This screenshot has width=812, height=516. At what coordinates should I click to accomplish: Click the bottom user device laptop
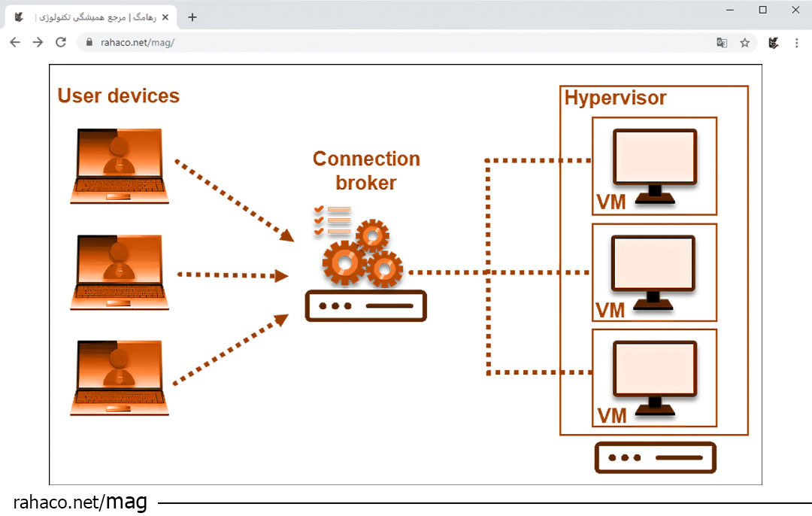[120, 378]
